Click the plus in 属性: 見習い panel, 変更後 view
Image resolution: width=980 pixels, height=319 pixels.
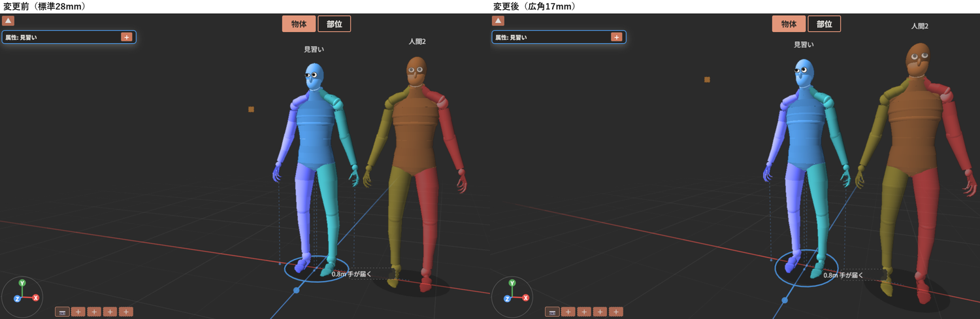coord(617,37)
